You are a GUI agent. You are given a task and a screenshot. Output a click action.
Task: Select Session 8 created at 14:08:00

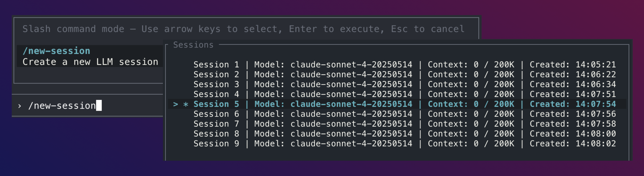tap(217, 133)
